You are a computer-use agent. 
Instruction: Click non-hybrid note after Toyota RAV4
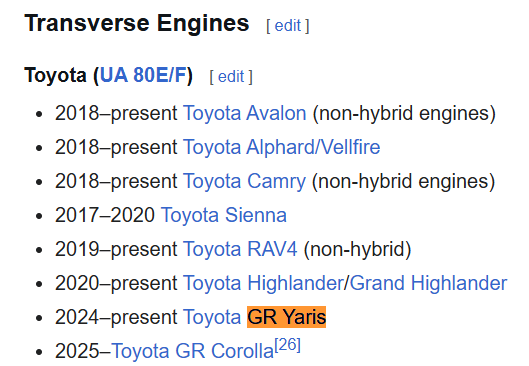point(358,249)
